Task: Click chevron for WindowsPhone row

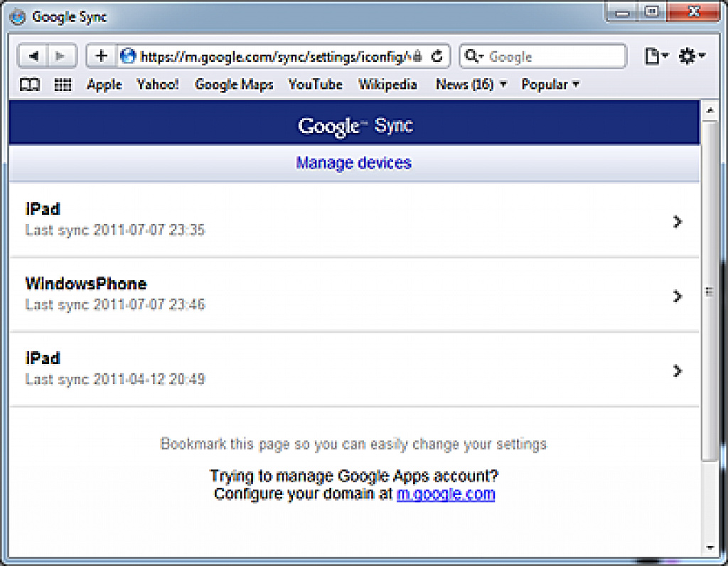Action: click(678, 296)
